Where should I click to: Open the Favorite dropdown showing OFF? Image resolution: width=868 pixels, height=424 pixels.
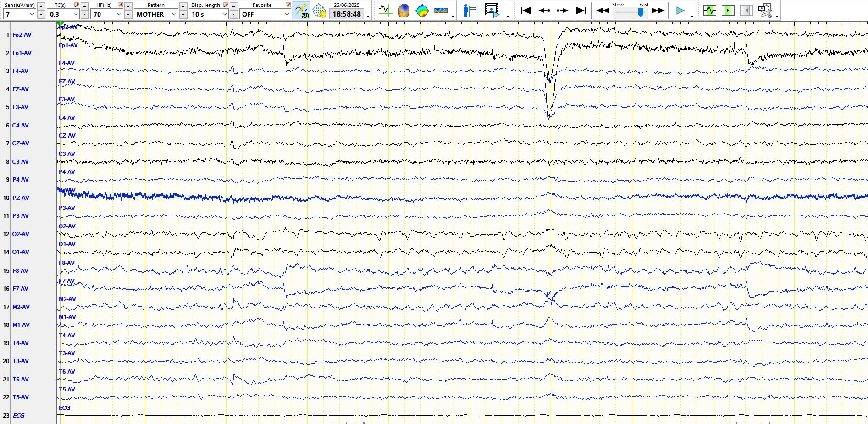265,14
